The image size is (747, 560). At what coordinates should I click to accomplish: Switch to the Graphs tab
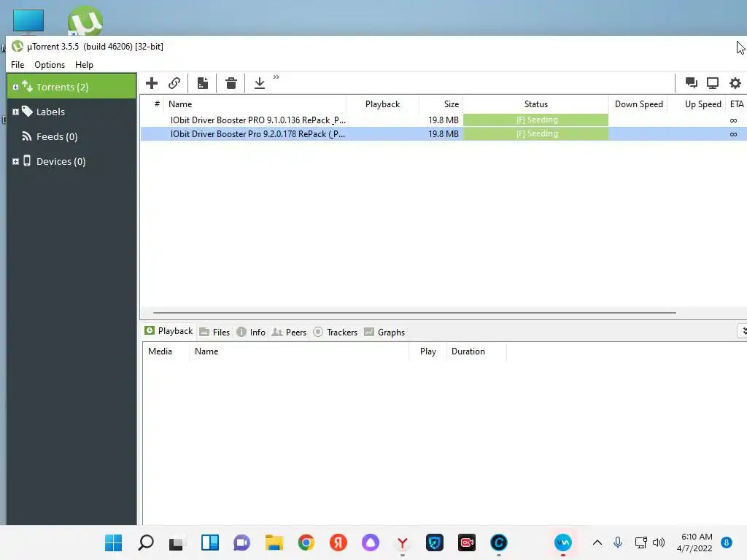384,332
